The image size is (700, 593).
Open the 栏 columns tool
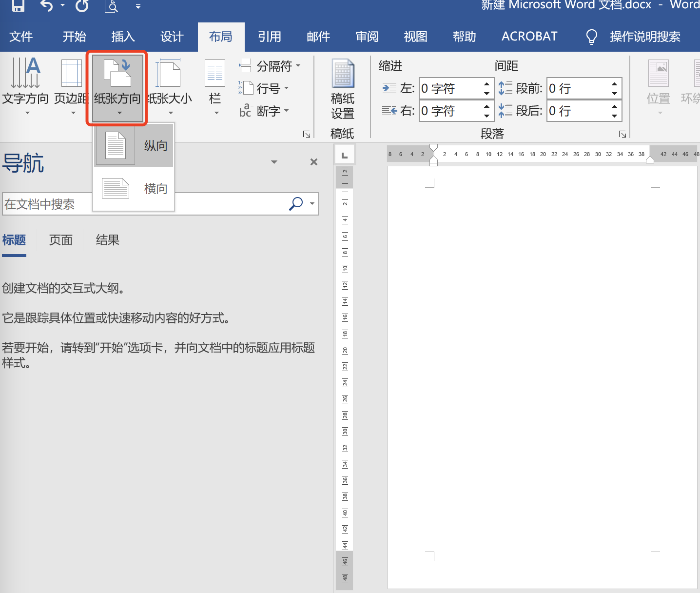(215, 87)
